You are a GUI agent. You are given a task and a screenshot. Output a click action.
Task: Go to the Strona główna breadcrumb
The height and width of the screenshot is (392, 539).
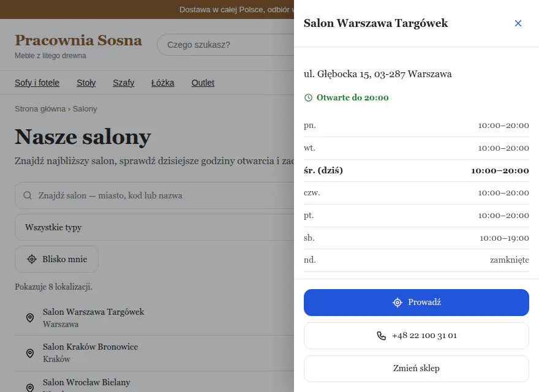coord(40,109)
